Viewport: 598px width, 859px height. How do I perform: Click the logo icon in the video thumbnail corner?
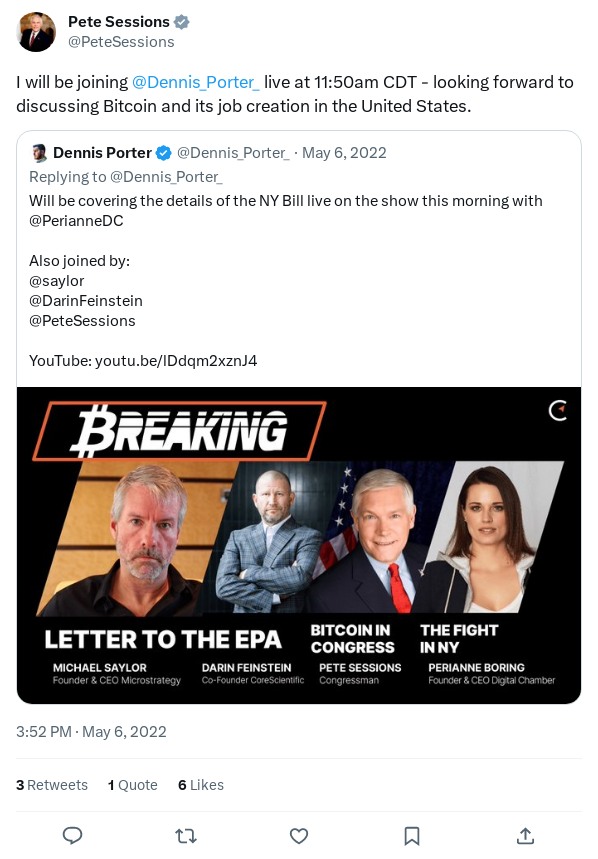558,410
